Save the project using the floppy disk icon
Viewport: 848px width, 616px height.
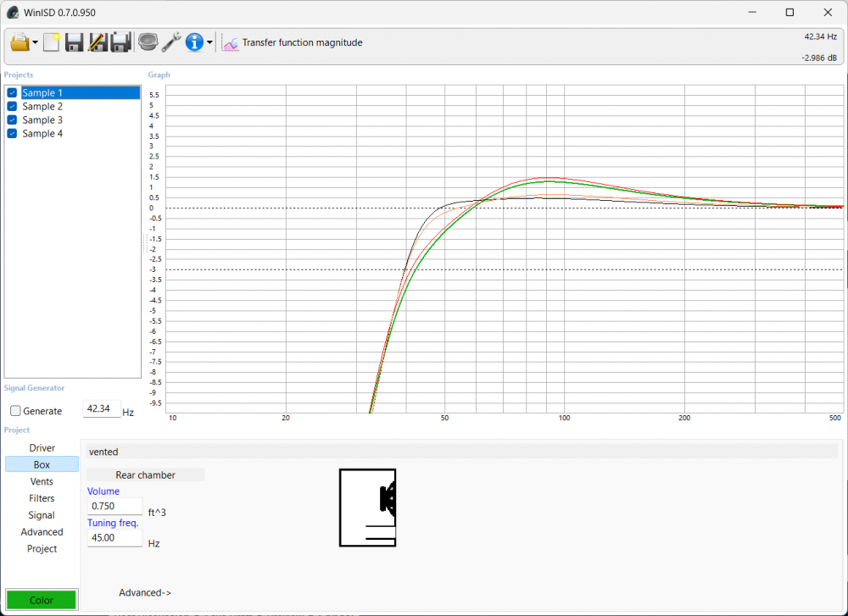74,42
